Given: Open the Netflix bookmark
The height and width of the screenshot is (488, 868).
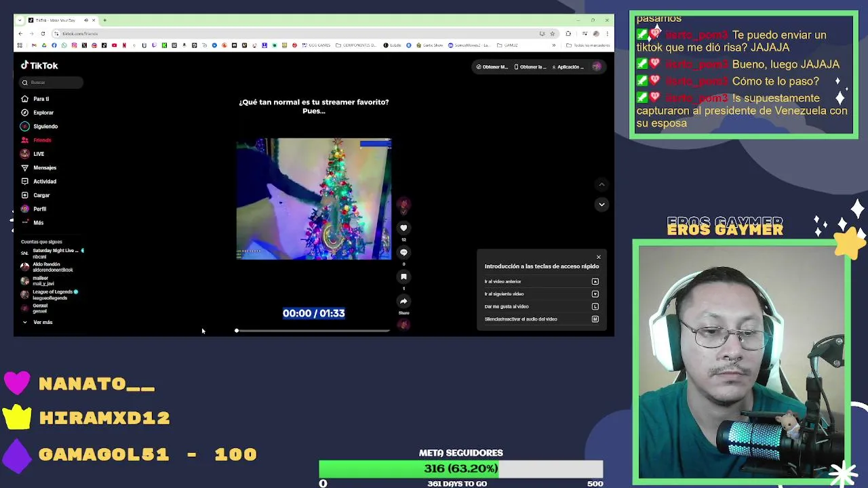Looking at the screenshot, I should click(124, 45).
